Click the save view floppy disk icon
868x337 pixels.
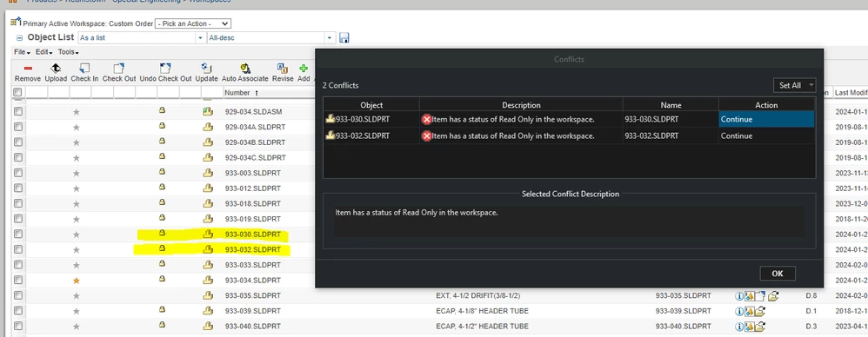coord(344,38)
